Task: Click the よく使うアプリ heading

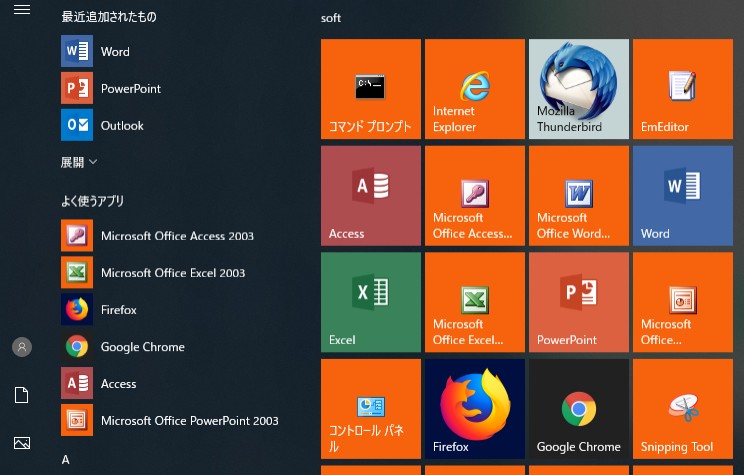Action: click(93, 201)
